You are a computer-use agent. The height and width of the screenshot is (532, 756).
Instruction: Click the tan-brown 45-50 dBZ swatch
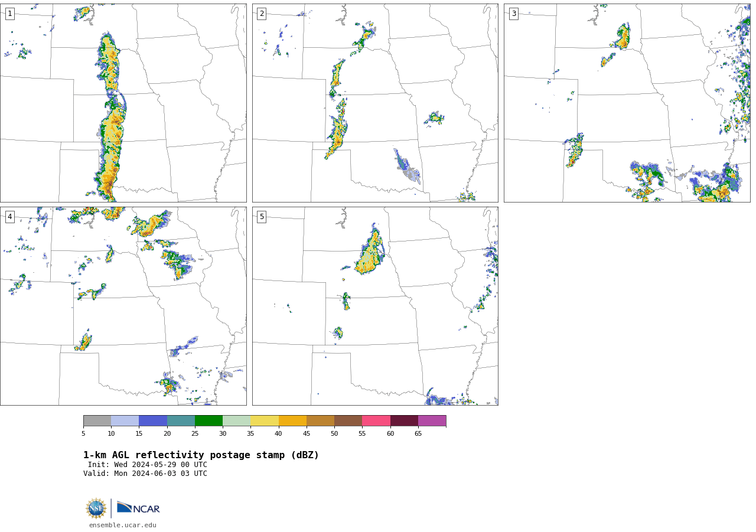[x=320, y=420]
